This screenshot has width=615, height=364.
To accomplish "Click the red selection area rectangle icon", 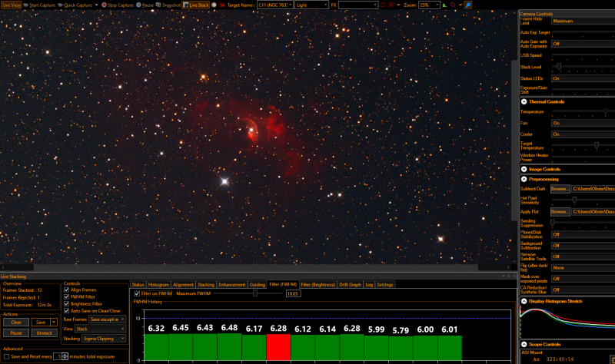I will (x=383, y=5).
